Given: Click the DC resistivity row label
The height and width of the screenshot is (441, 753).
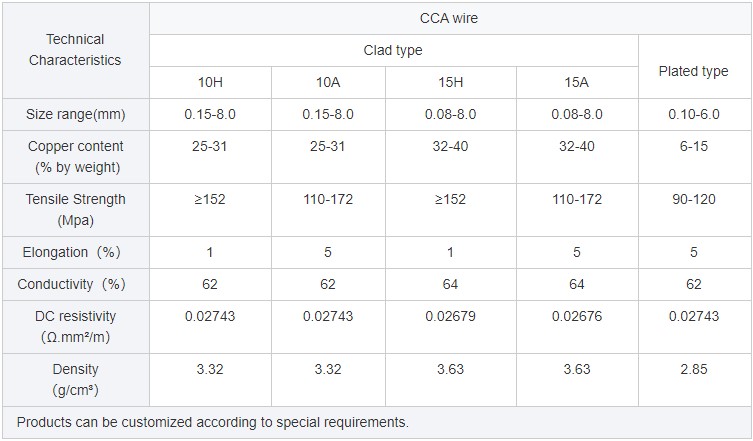Looking at the screenshot, I should click(x=75, y=326).
